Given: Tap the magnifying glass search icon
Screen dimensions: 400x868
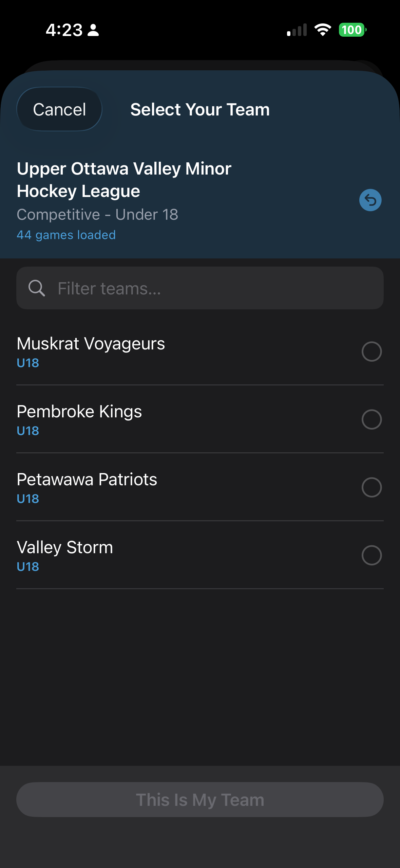Looking at the screenshot, I should coord(37,288).
